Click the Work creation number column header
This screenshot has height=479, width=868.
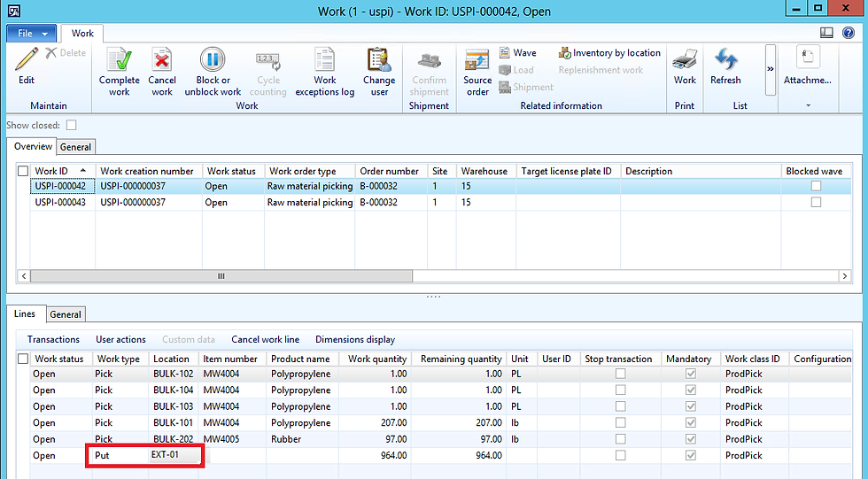click(149, 171)
